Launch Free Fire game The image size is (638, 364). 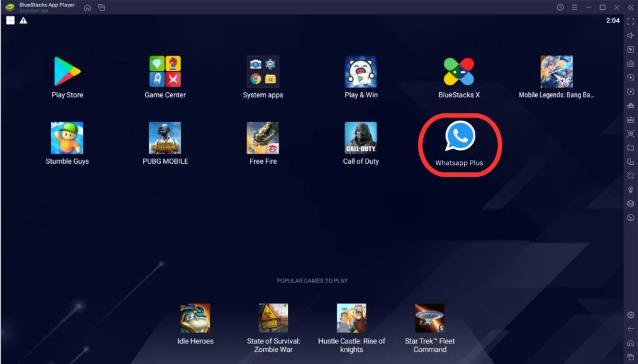[x=263, y=138]
